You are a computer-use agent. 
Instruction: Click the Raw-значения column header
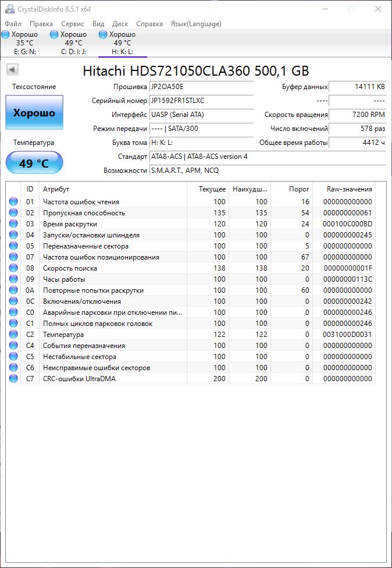pos(344,189)
